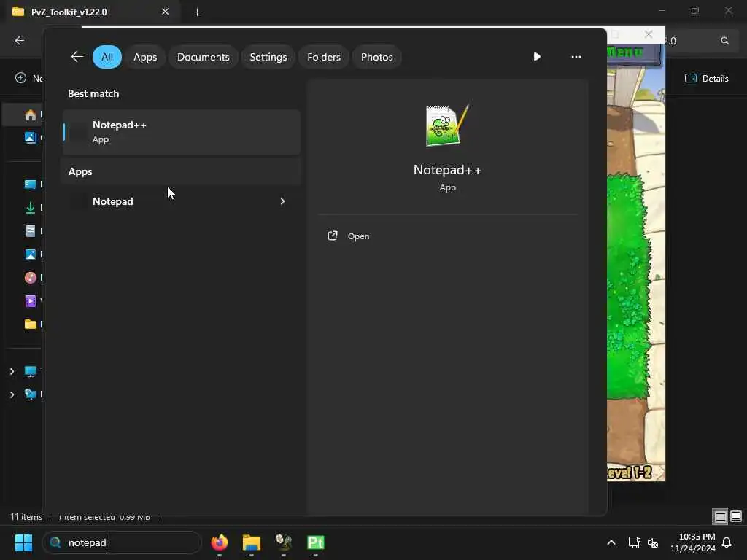Screen dimensions: 747x560
Task: Open the notifications bell icon
Action: (x=727, y=542)
